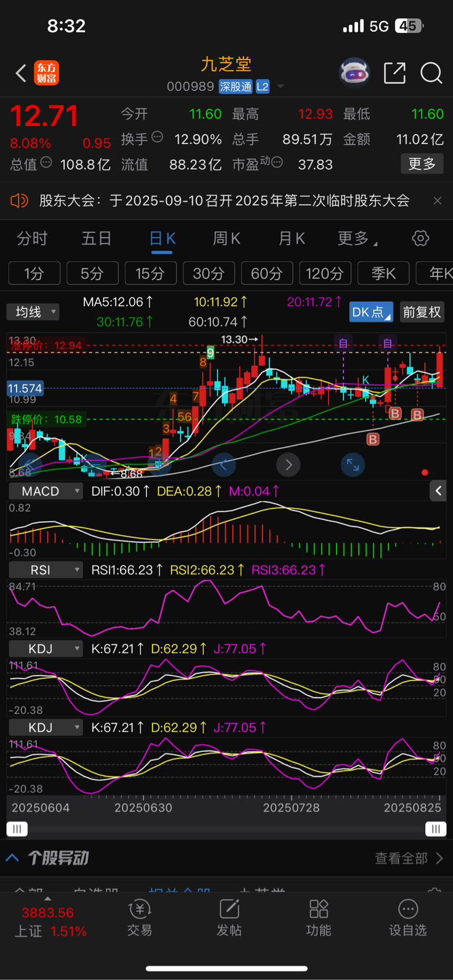Switch to the 五日 tab
This screenshot has width=453, height=980.
click(x=97, y=238)
